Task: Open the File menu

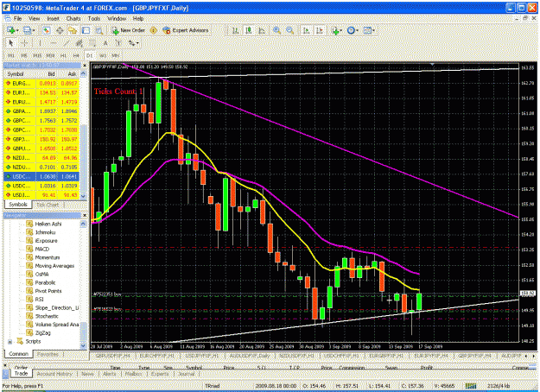Action: pos(17,18)
